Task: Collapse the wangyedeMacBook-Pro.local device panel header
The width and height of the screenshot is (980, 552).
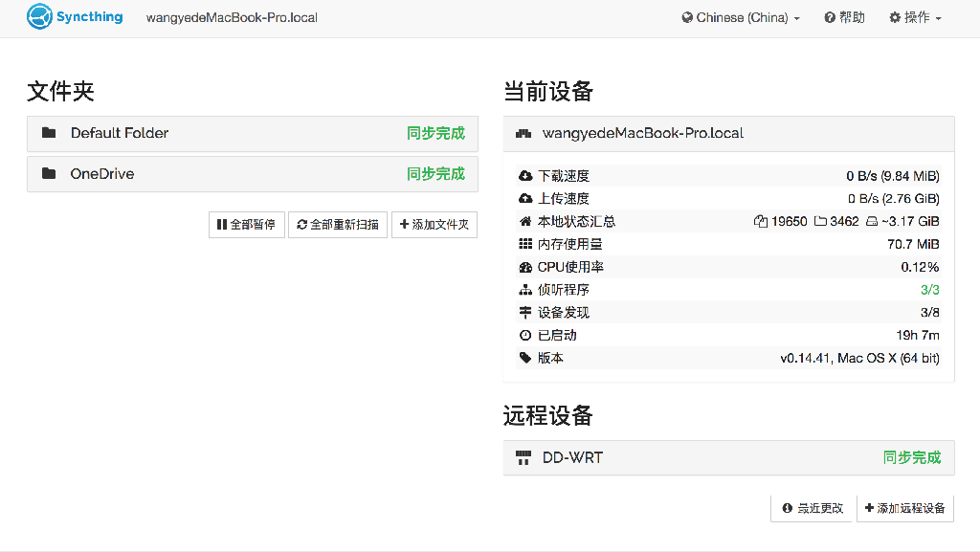Action: pyautogui.click(x=728, y=134)
